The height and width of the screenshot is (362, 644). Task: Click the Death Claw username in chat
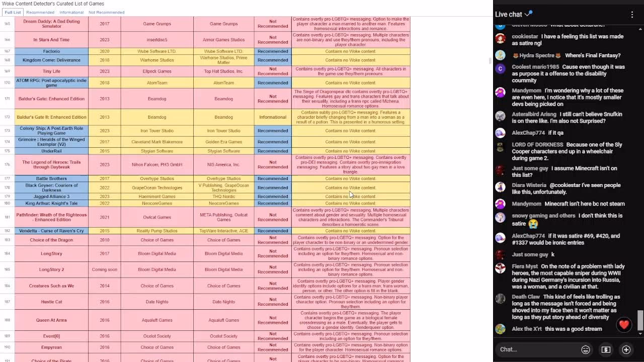526,297
